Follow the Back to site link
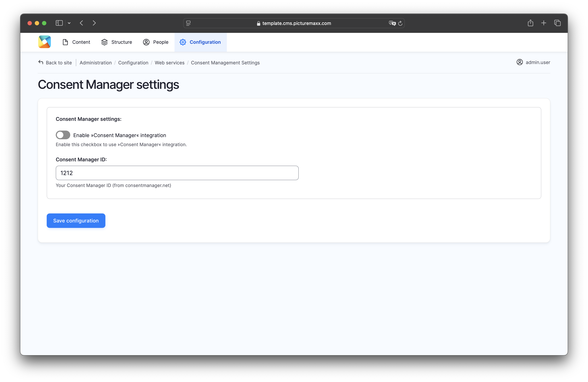The image size is (588, 382). tap(55, 62)
